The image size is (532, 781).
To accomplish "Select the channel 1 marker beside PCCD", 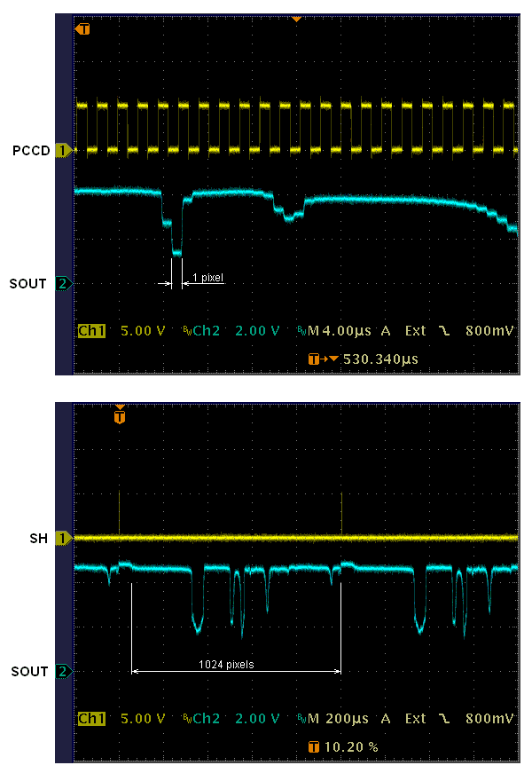I will (x=63, y=151).
